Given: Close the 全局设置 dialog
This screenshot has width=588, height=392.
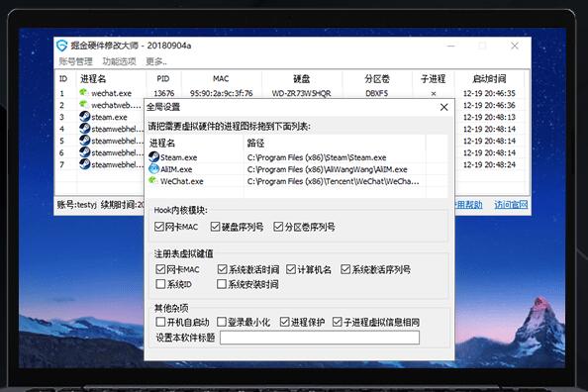Looking at the screenshot, I should (444, 107).
